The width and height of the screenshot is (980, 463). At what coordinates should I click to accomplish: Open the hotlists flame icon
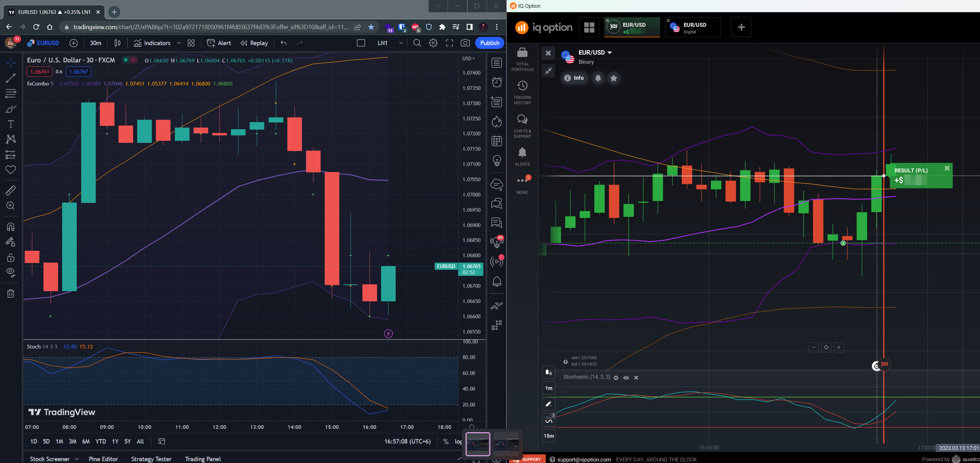(496, 122)
